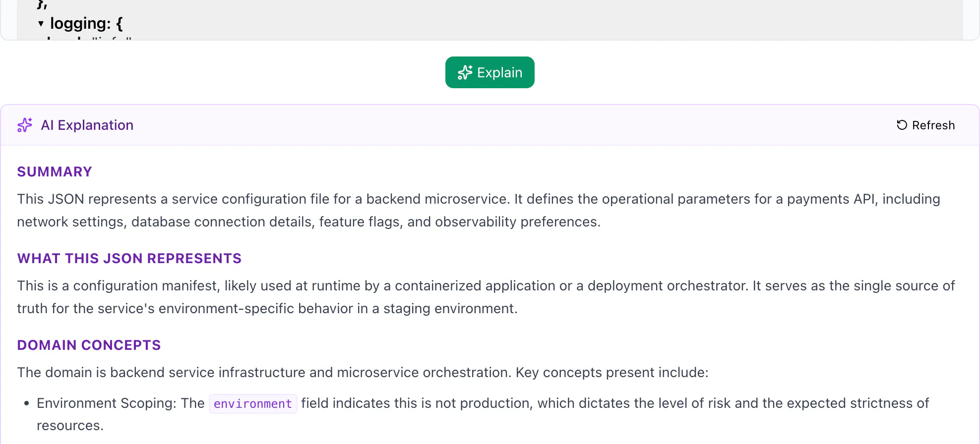This screenshot has width=980, height=444.
Task: Click the AI Explanation panel title
Action: [x=87, y=125]
